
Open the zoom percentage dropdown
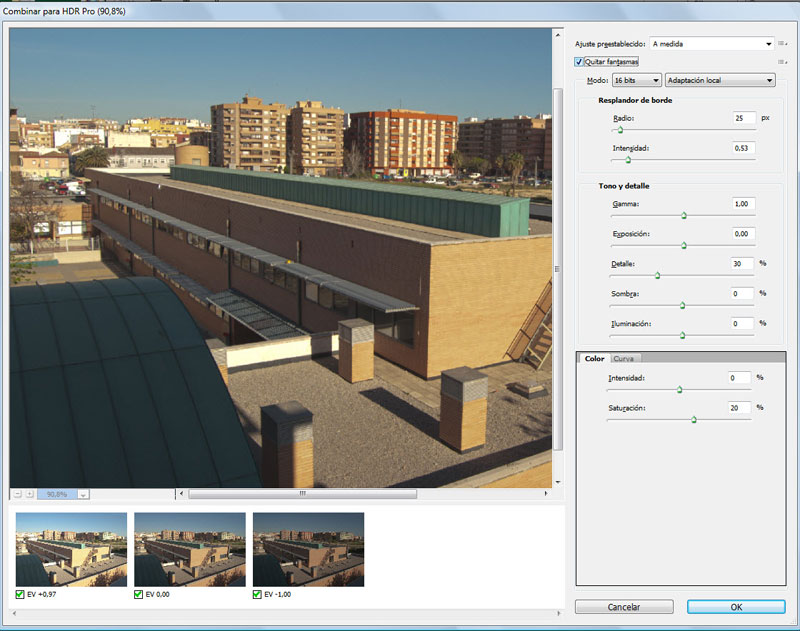point(83,494)
